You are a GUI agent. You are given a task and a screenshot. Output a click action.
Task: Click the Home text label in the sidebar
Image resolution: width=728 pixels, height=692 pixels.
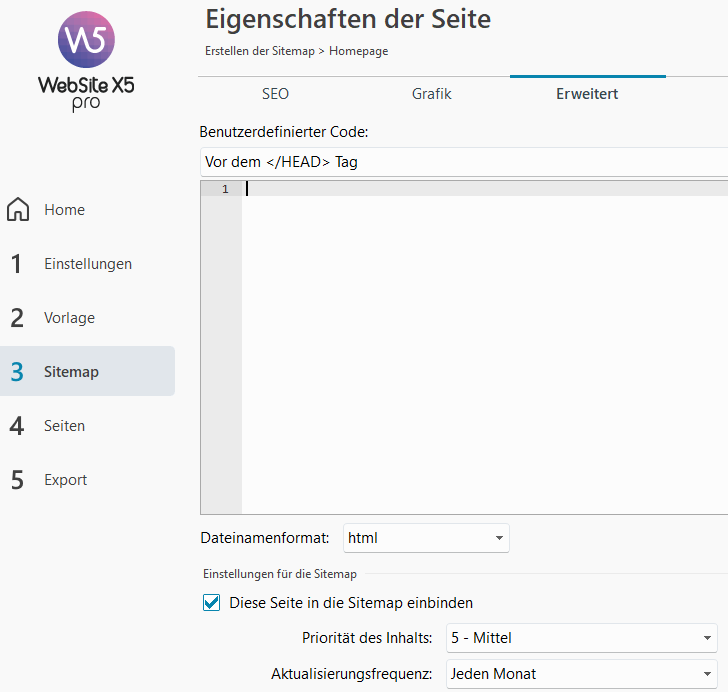pyautogui.click(x=64, y=210)
